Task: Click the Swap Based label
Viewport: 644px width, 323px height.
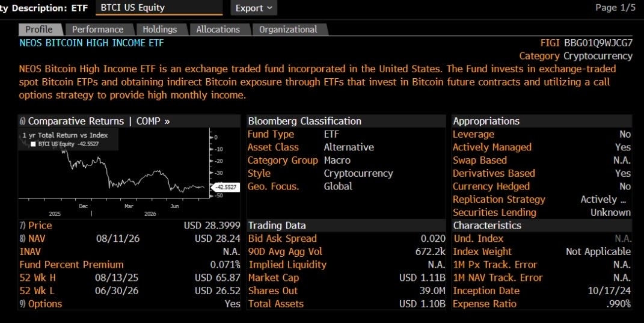Action: pyautogui.click(x=480, y=160)
